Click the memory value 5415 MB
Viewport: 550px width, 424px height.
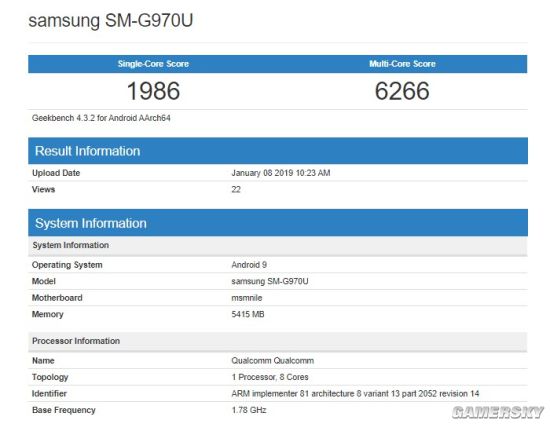(x=248, y=314)
